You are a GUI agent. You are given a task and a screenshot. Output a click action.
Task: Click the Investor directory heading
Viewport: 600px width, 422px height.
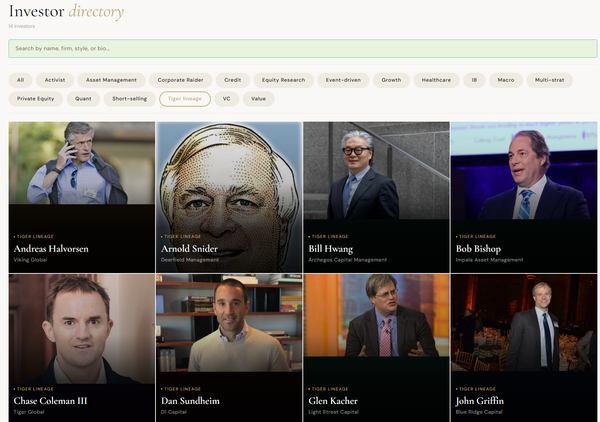click(x=66, y=11)
